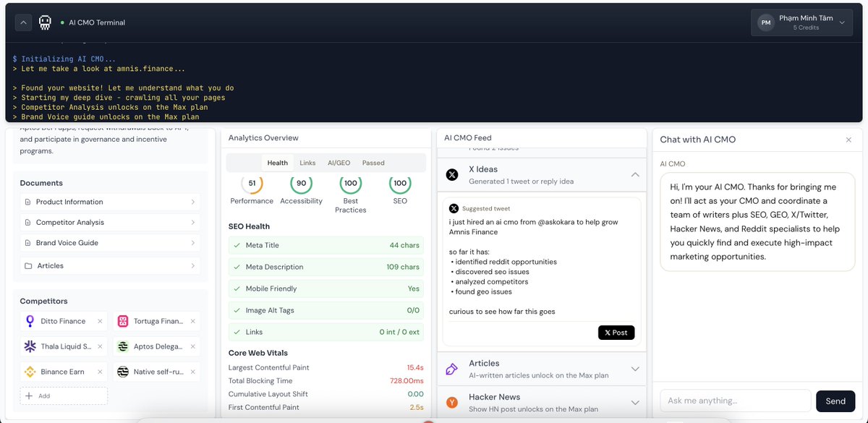Switch to the Health tab
This screenshot has width=868, height=423.
277,163
